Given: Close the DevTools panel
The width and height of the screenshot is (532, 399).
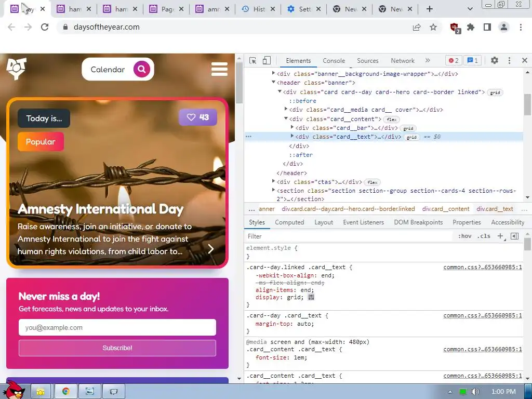Looking at the screenshot, I should pyautogui.click(x=525, y=60).
